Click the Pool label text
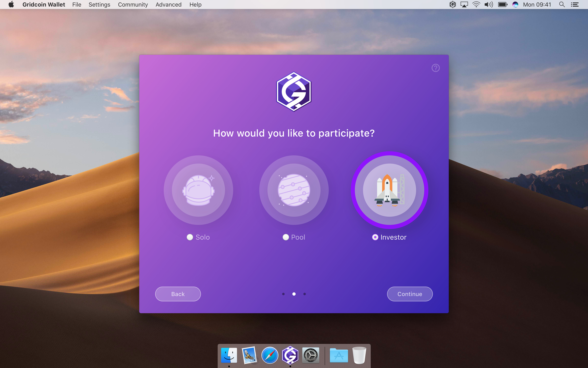588x368 pixels. [298, 237]
